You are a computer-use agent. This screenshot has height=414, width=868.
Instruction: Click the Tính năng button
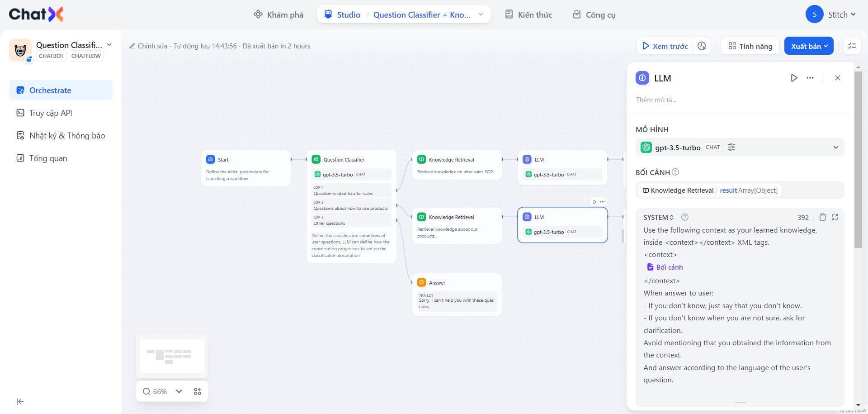click(750, 46)
